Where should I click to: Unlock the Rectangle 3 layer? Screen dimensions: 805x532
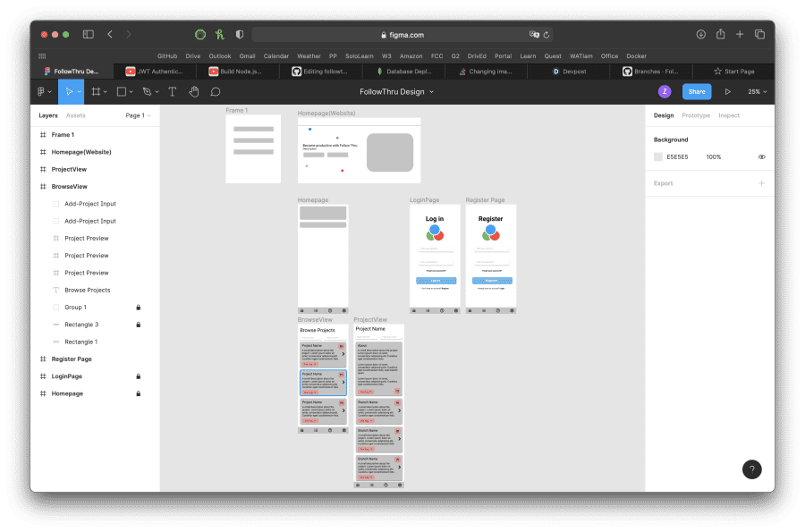[138, 325]
